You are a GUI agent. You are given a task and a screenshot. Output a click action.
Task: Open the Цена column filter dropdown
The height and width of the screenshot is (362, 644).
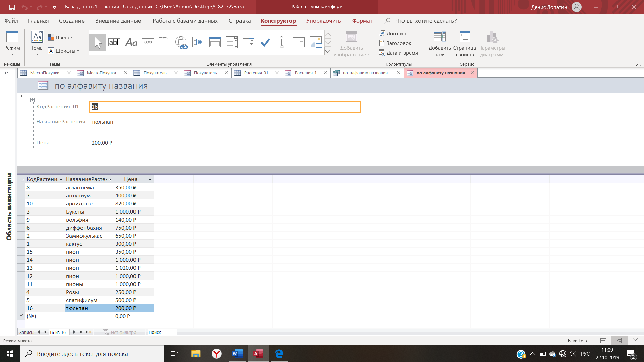[150, 180]
